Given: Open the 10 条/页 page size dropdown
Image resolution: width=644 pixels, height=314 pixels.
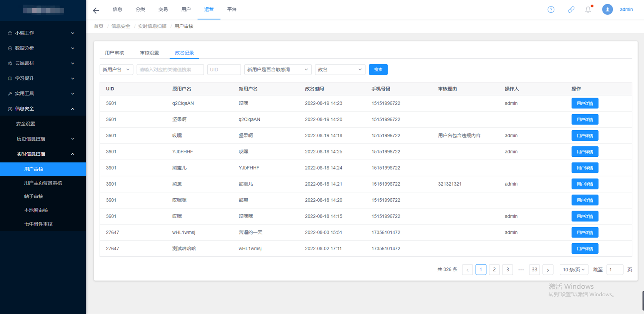Looking at the screenshot, I should [574, 270].
